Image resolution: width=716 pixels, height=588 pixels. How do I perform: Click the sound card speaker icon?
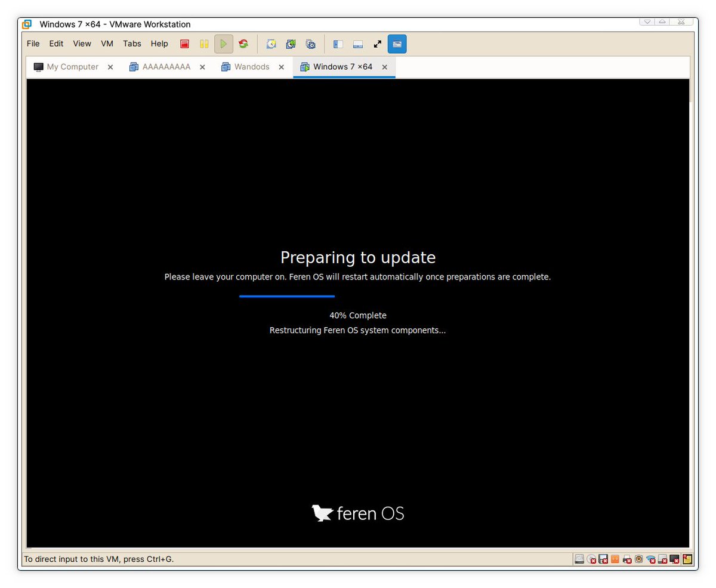[x=638, y=559]
